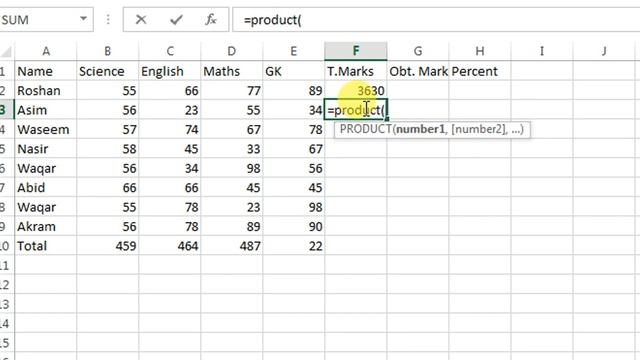640x360 pixels.
Task: Click the Maths total 487
Action: point(232,246)
